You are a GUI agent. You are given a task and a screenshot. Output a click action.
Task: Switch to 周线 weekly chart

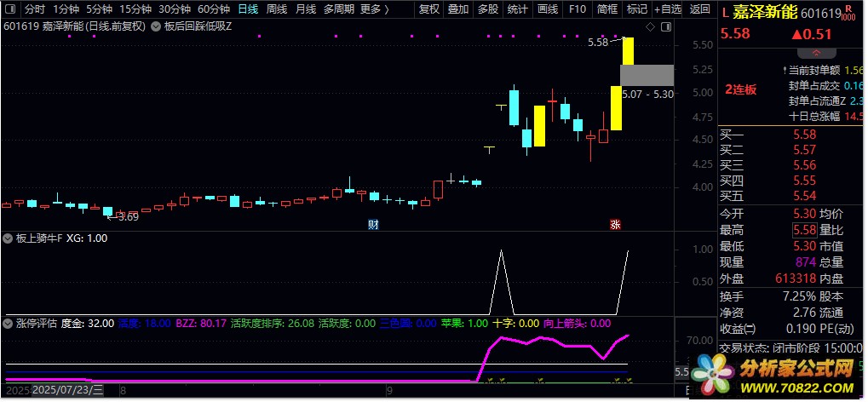pos(277,9)
